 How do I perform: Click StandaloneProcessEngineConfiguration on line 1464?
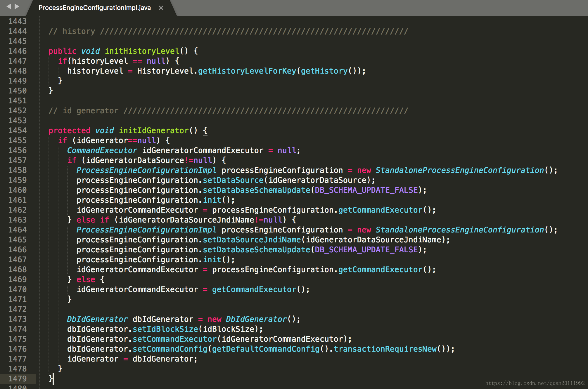pyautogui.click(x=460, y=230)
